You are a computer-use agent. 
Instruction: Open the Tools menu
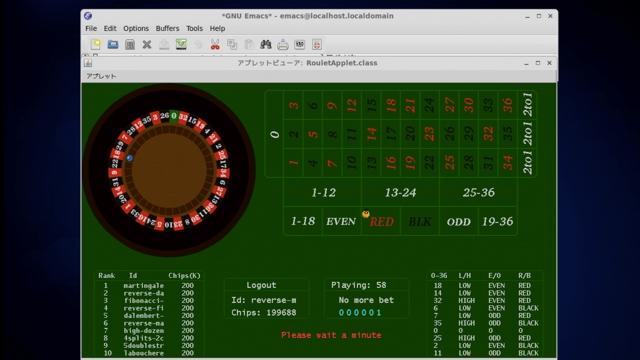coord(194,28)
